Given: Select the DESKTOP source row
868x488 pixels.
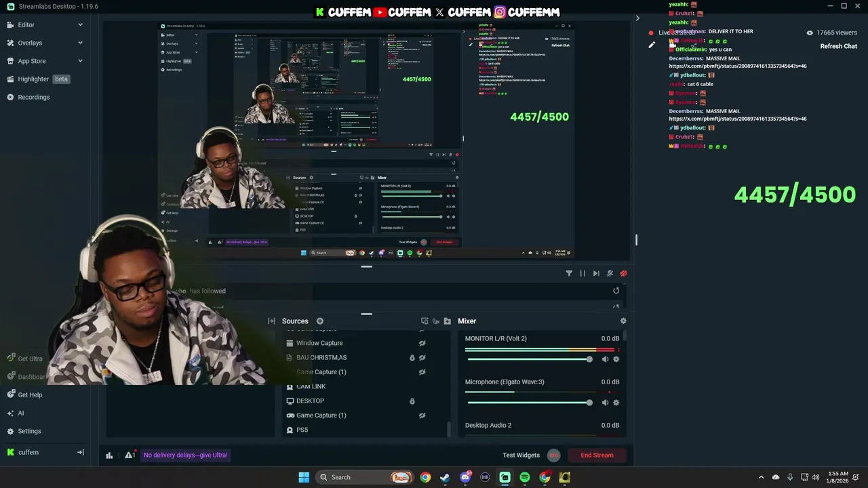Looking at the screenshot, I should (x=365, y=401).
